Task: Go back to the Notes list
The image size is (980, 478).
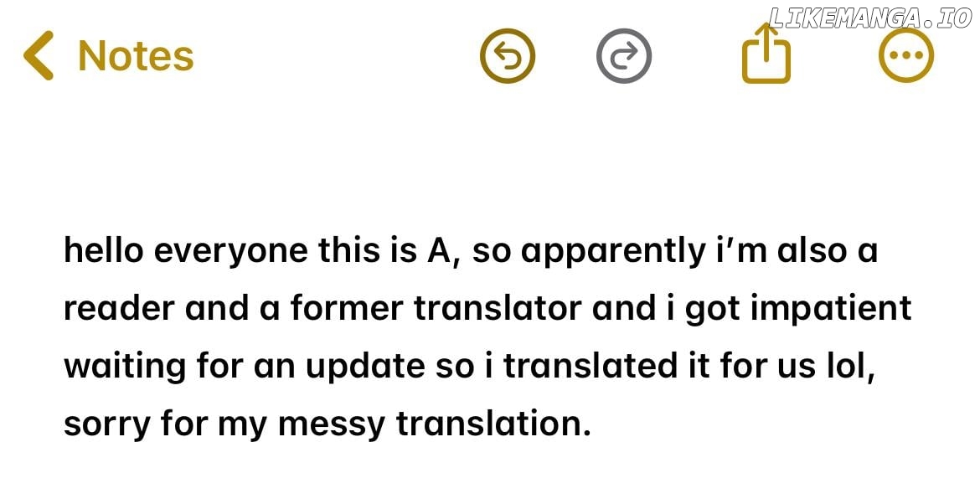Action: [135, 56]
